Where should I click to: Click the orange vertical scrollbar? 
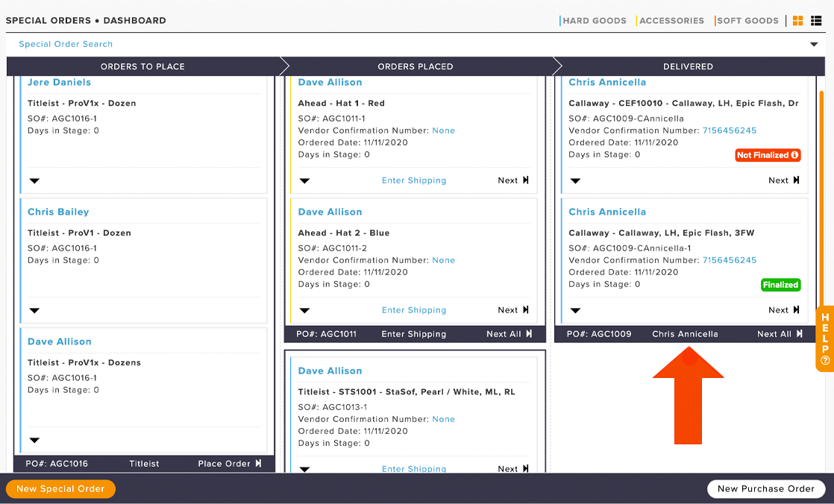point(822,199)
